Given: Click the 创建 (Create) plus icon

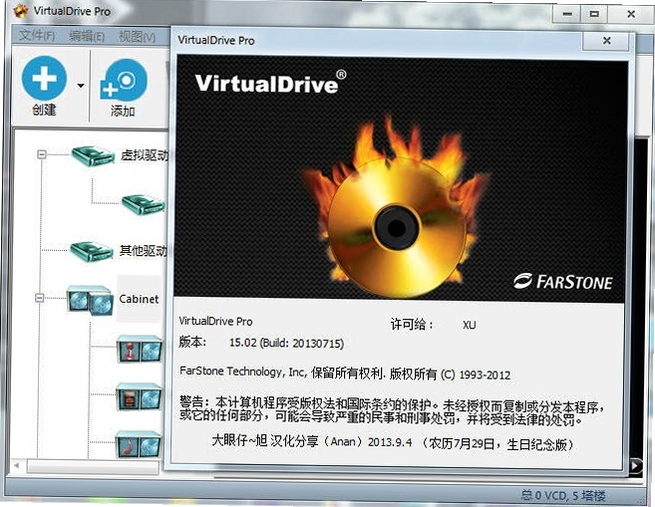Looking at the screenshot, I should tap(44, 78).
